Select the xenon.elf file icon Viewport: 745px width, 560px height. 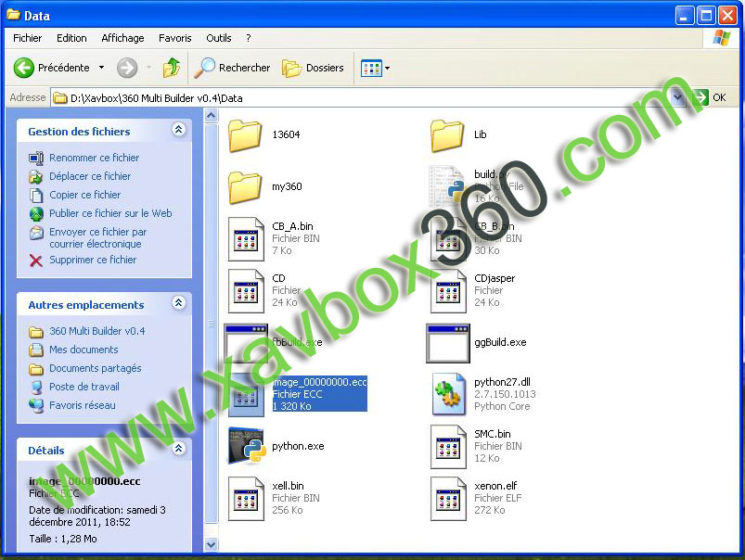click(x=448, y=499)
